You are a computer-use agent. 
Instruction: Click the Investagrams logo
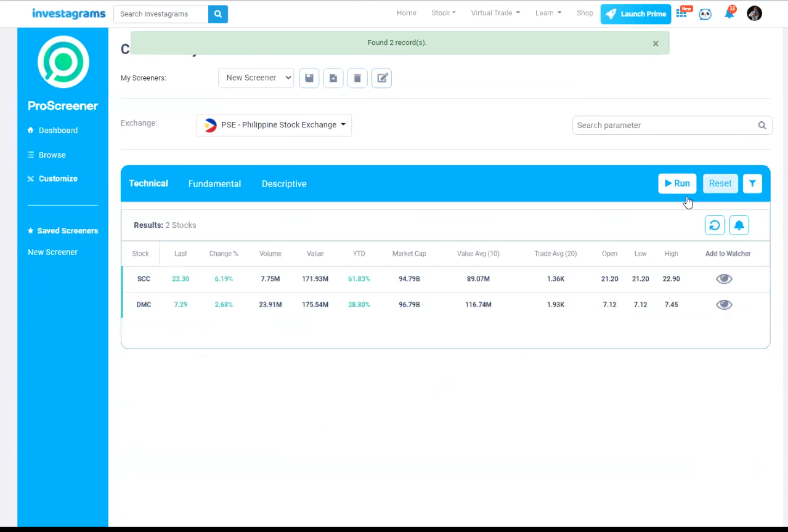pyautogui.click(x=69, y=14)
